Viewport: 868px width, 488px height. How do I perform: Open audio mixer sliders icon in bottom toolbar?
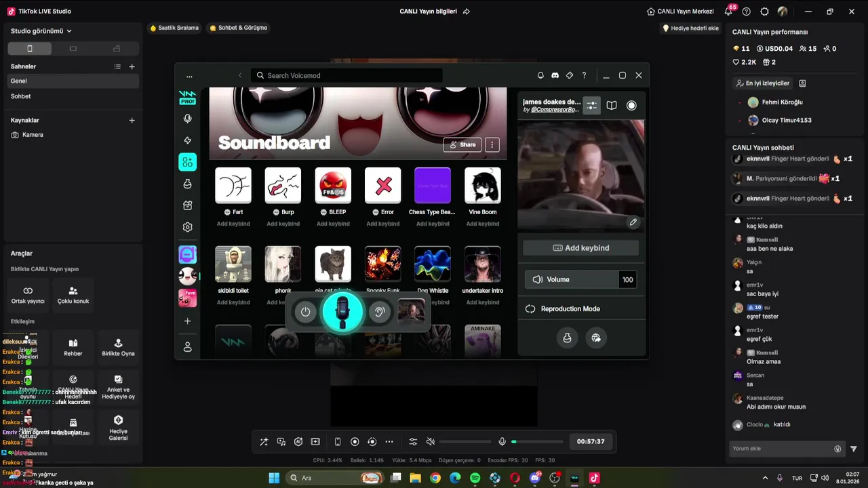click(x=413, y=442)
